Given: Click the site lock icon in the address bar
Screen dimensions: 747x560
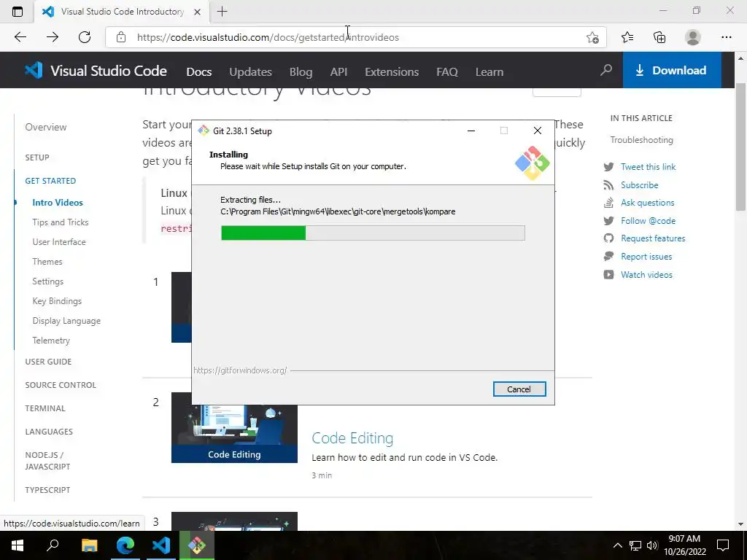Looking at the screenshot, I should (121, 37).
